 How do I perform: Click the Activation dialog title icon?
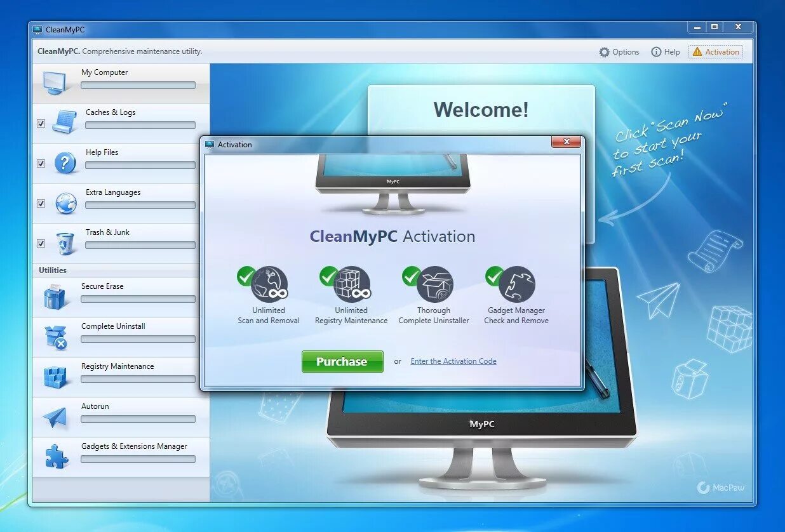coord(210,145)
